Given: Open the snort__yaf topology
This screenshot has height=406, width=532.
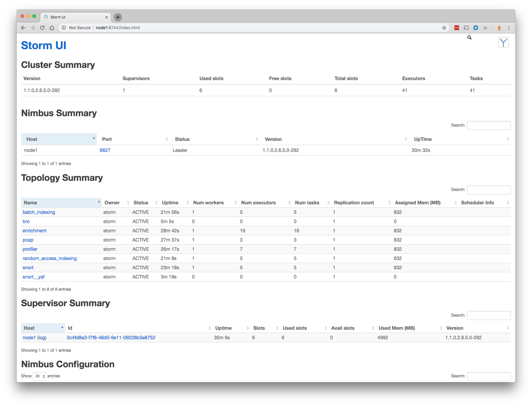Looking at the screenshot, I should [x=34, y=277].
